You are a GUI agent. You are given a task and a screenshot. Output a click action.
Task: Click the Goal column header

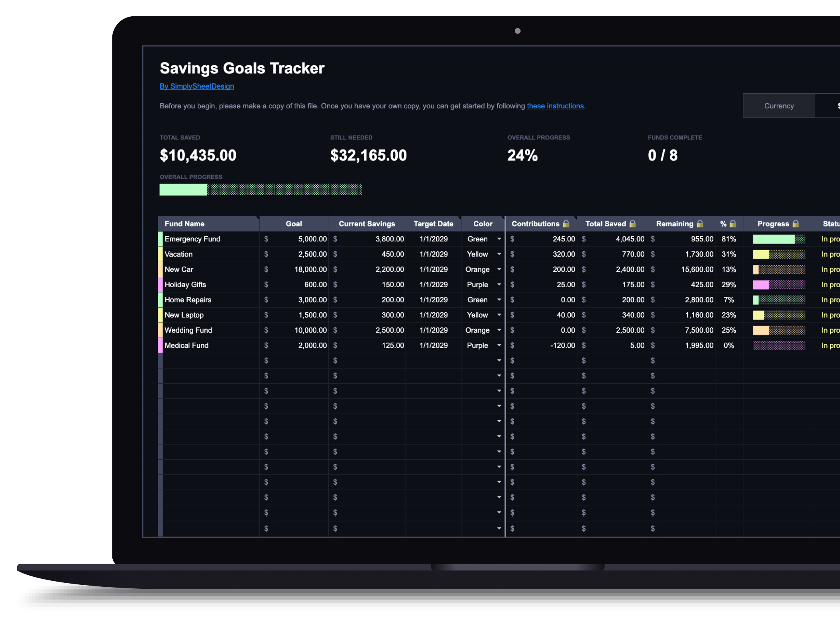294,224
